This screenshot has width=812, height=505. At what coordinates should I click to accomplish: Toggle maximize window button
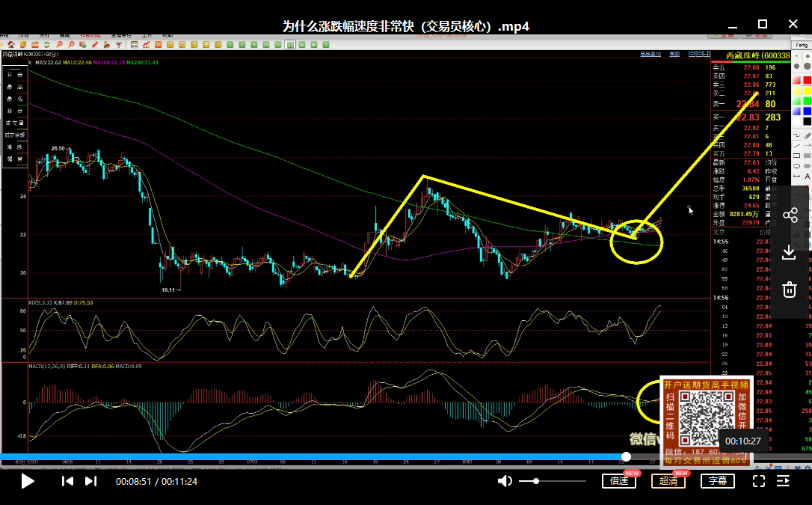tap(763, 24)
